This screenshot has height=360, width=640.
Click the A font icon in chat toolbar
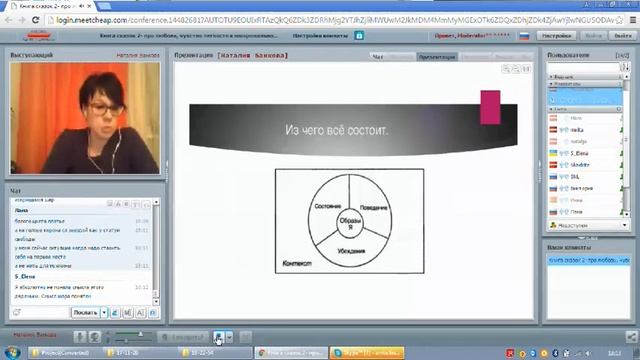140,313
